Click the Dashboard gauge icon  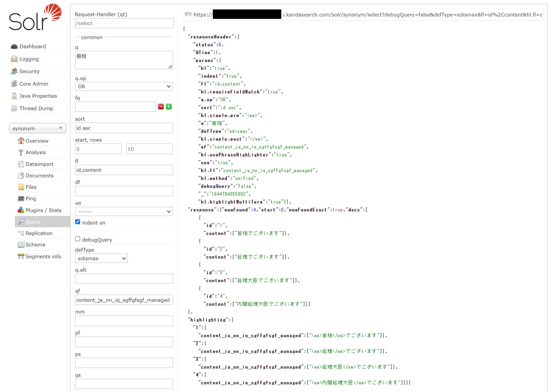14,46
